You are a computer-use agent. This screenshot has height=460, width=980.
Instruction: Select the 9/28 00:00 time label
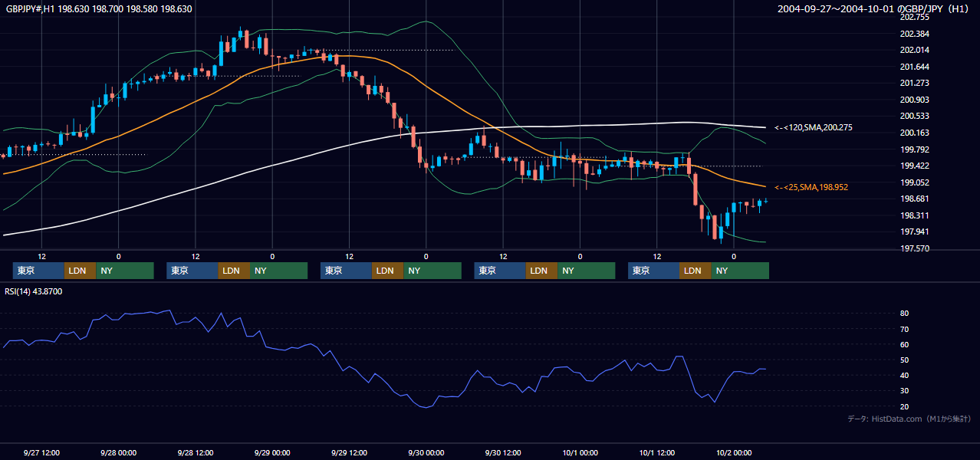pyautogui.click(x=118, y=452)
